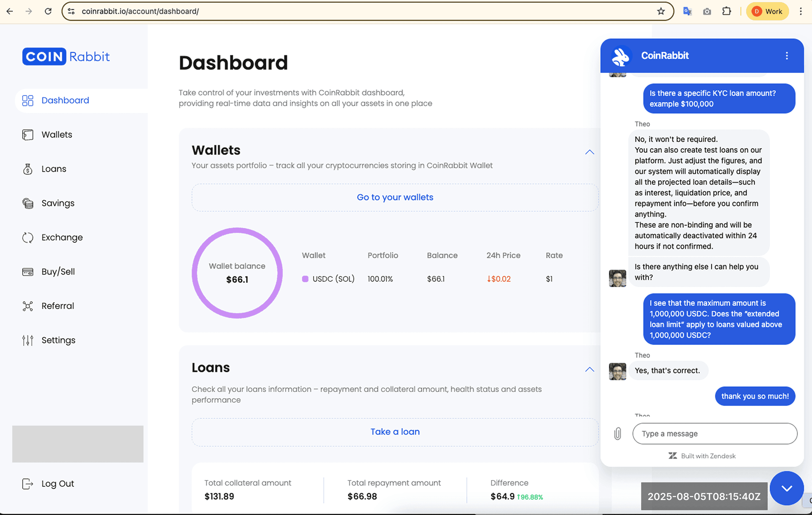Click the Take a loan button
The image size is (812, 515).
[395, 432]
